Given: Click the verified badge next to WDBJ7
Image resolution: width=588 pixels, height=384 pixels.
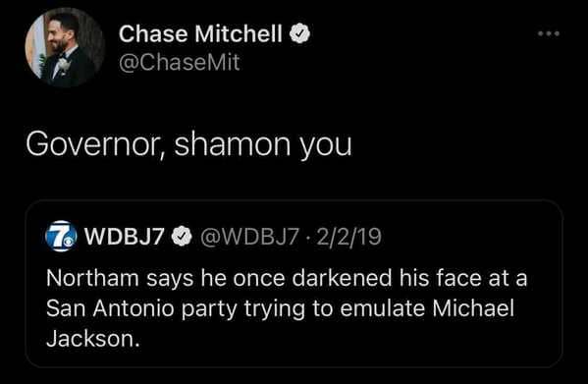Looking at the screenshot, I should tap(182, 237).
